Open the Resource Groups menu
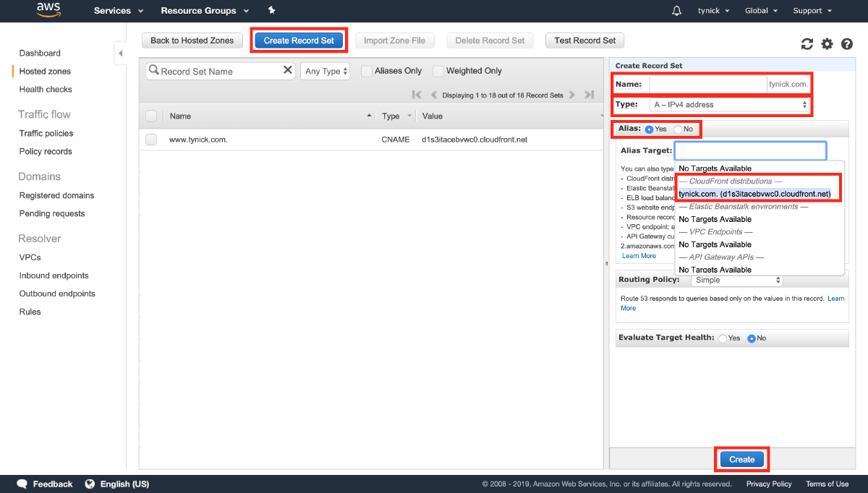 tap(205, 11)
